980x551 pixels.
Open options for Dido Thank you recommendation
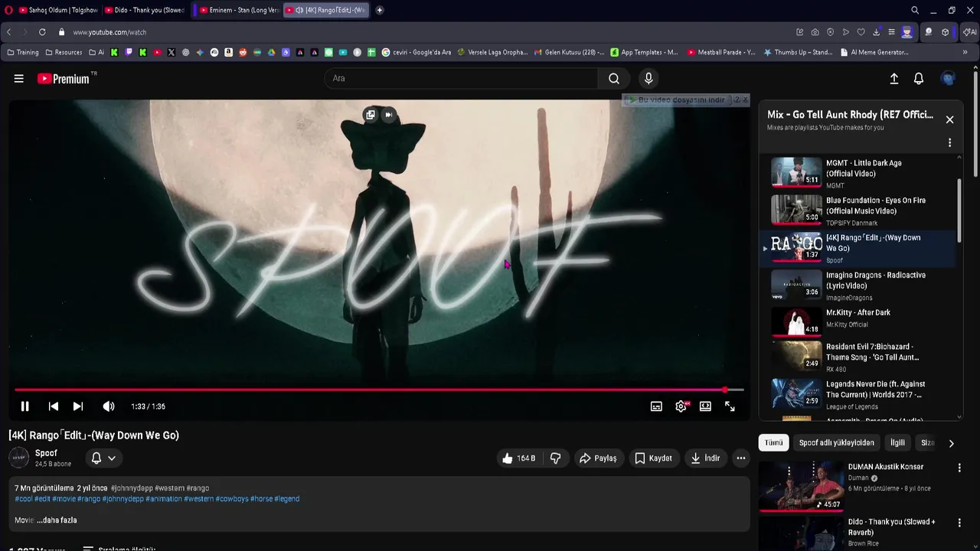pyautogui.click(x=959, y=523)
